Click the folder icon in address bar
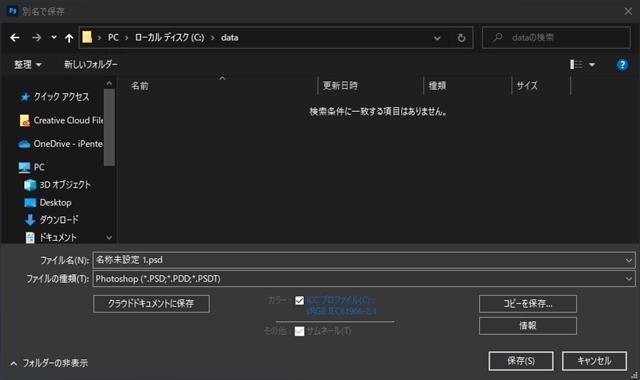 (x=87, y=37)
